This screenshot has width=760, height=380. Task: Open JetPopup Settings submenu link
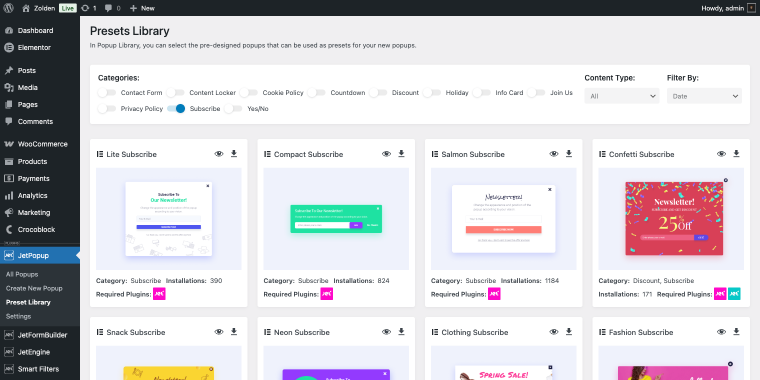click(18, 317)
